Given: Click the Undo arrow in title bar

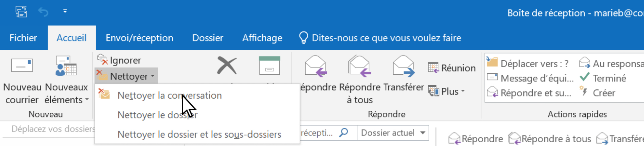Looking at the screenshot, I should pyautogui.click(x=43, y=12).
